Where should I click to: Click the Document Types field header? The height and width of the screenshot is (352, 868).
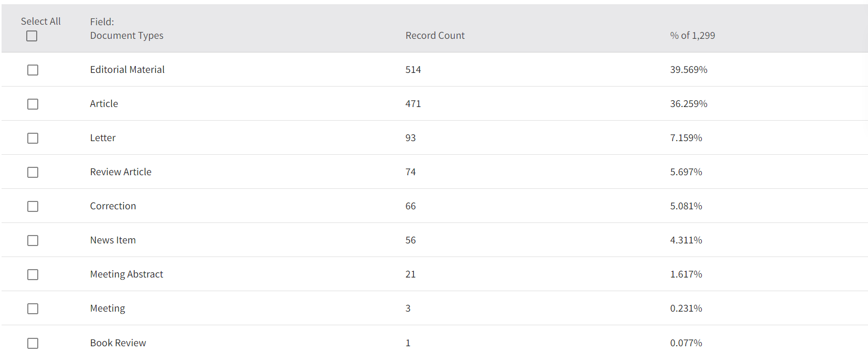point(126,36)
